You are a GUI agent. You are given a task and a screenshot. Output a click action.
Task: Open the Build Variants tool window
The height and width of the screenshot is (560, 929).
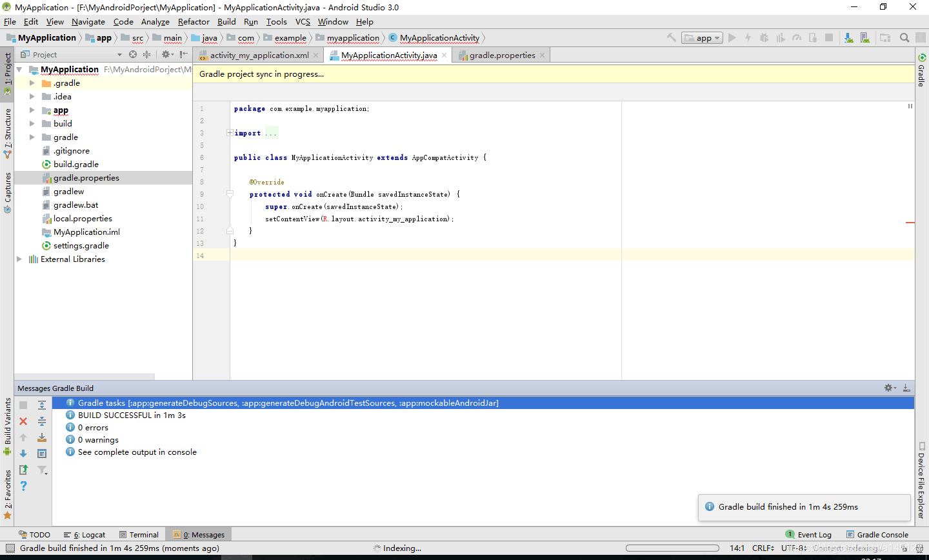pyautogui.click(x=8, y=426)
